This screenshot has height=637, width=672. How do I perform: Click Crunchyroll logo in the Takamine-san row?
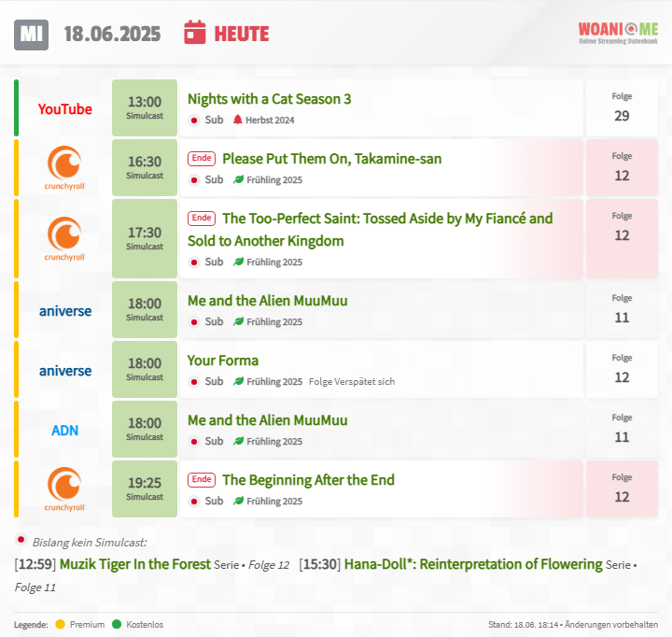[64, 168]
